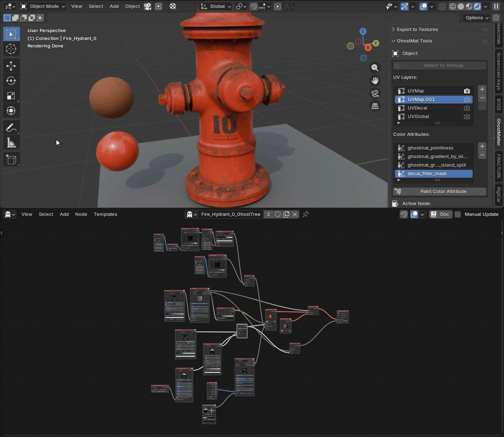Select the 3D Cursor tool

[11, 49]
